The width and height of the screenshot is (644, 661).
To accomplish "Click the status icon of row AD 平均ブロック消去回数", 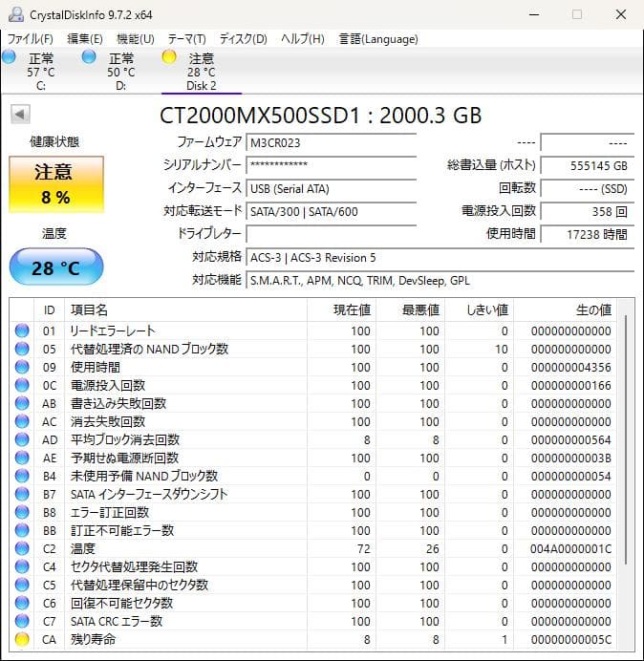I will tap(22, 439).
